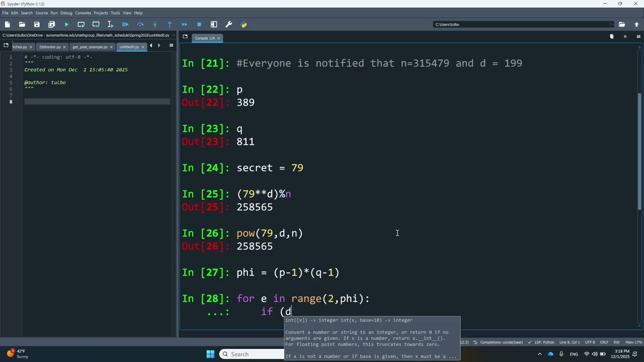Open the Run menu

[x=54, y=13]
